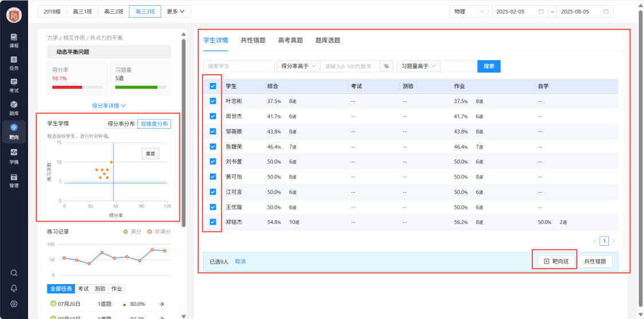Open settings gear icon in sidebar
The image size is (644, 319).
[14, 304]
